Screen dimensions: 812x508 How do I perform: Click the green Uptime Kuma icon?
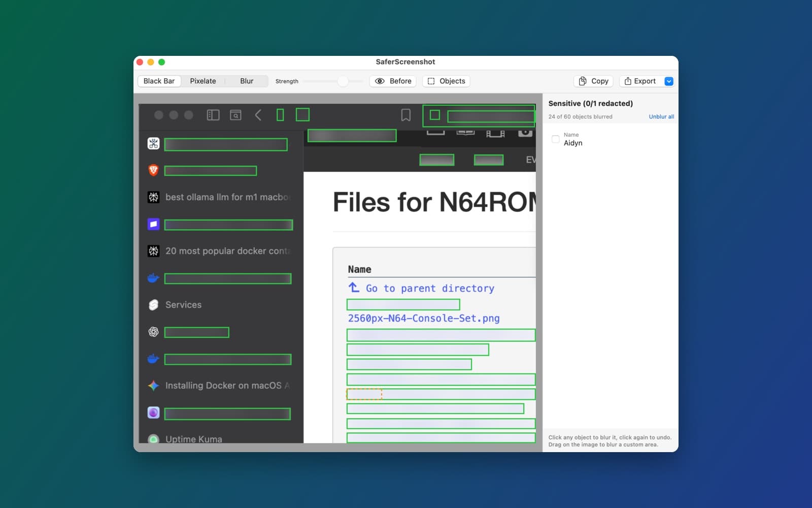click(x=153, y=439)
